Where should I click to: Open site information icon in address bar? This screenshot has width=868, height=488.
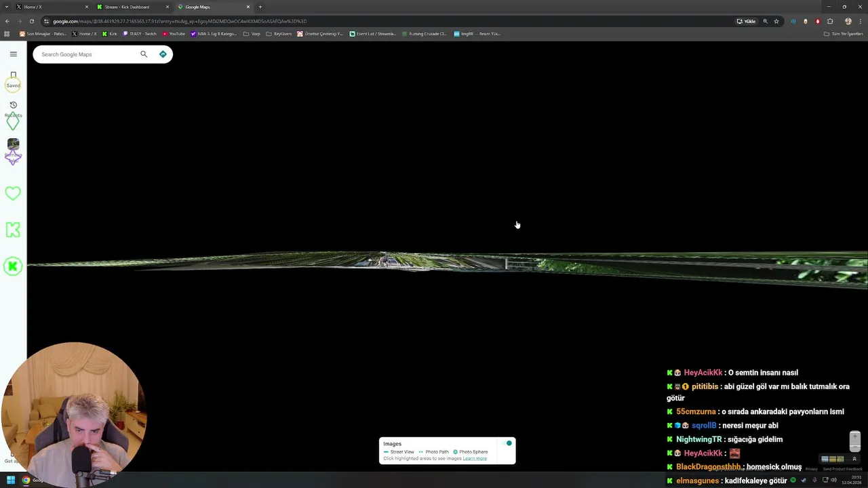coord(46,21)
